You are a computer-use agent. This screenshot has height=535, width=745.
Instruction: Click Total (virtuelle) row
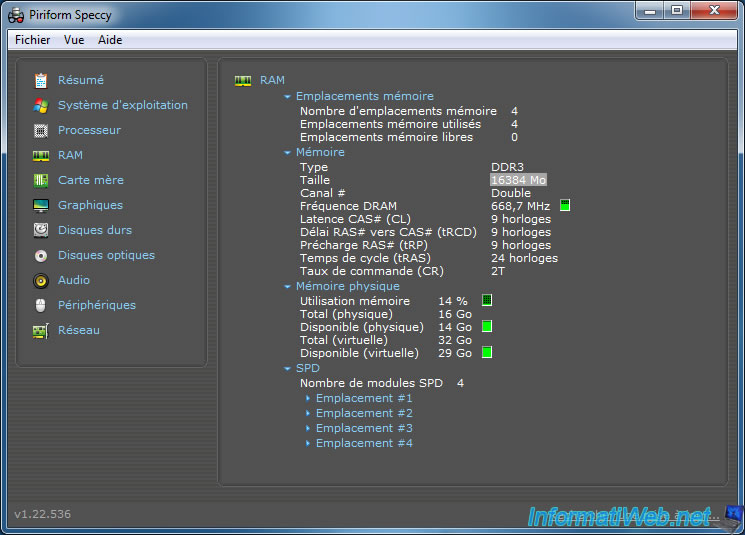pyautogui.click(x=386, y=340)
